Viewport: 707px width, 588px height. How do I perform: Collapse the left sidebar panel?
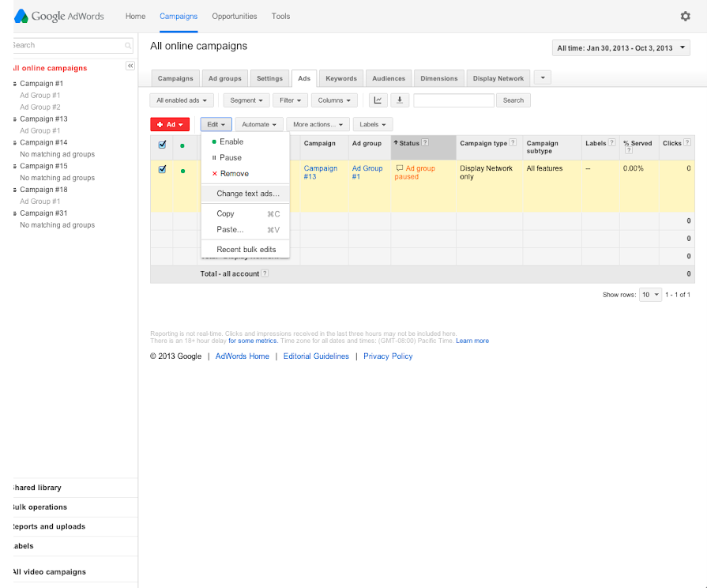point(130,66)
